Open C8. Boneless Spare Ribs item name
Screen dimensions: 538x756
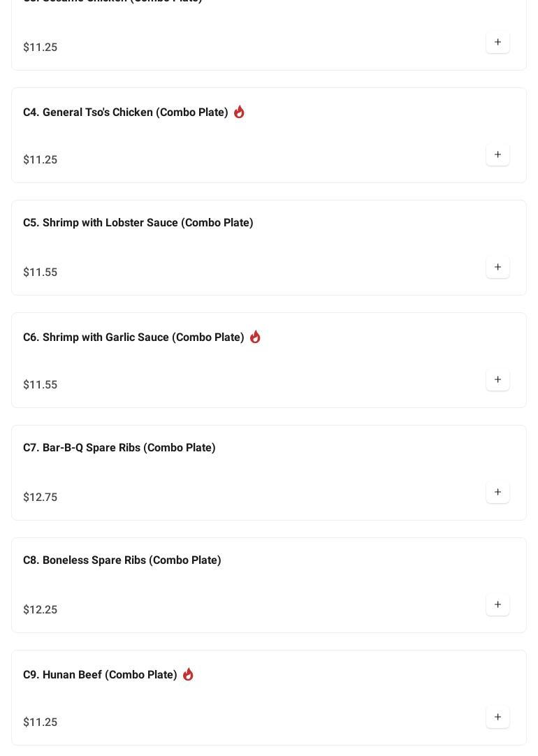coord(122,560)
